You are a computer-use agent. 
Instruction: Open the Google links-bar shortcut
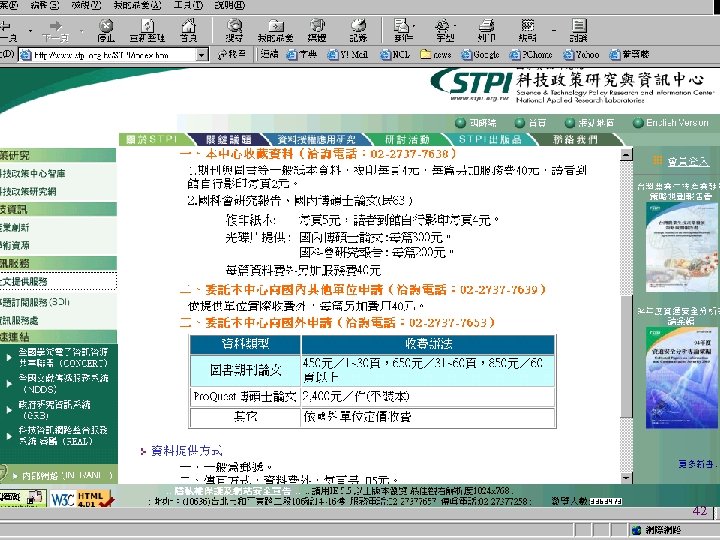coord(480,55)
